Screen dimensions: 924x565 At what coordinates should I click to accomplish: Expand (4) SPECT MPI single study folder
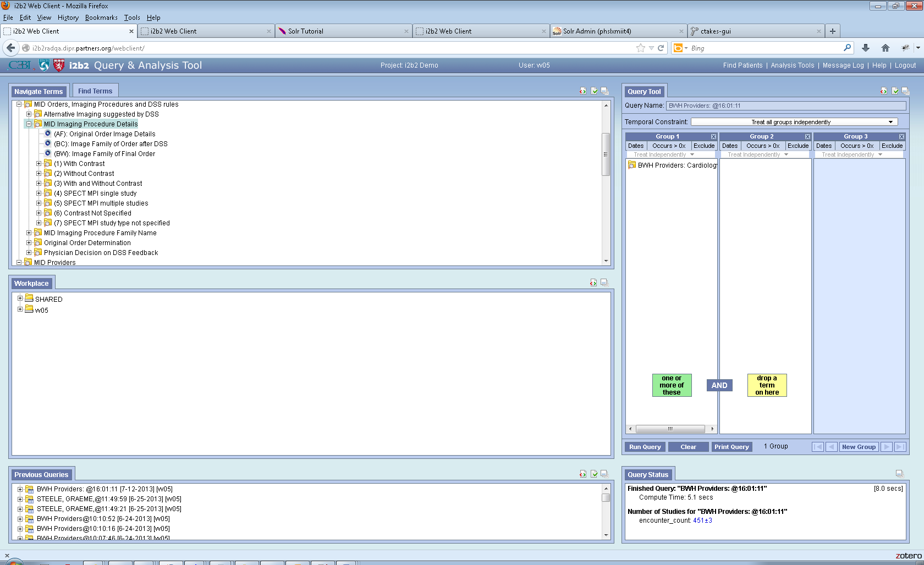(39, 193)
